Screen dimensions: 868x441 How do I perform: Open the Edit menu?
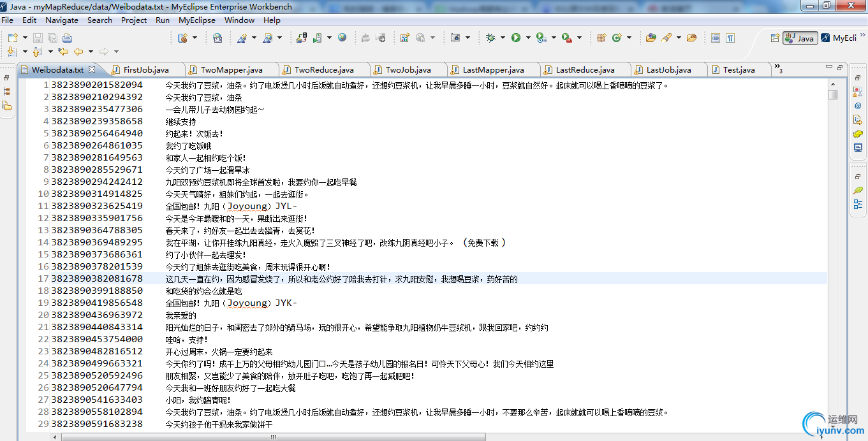(29, 20)
